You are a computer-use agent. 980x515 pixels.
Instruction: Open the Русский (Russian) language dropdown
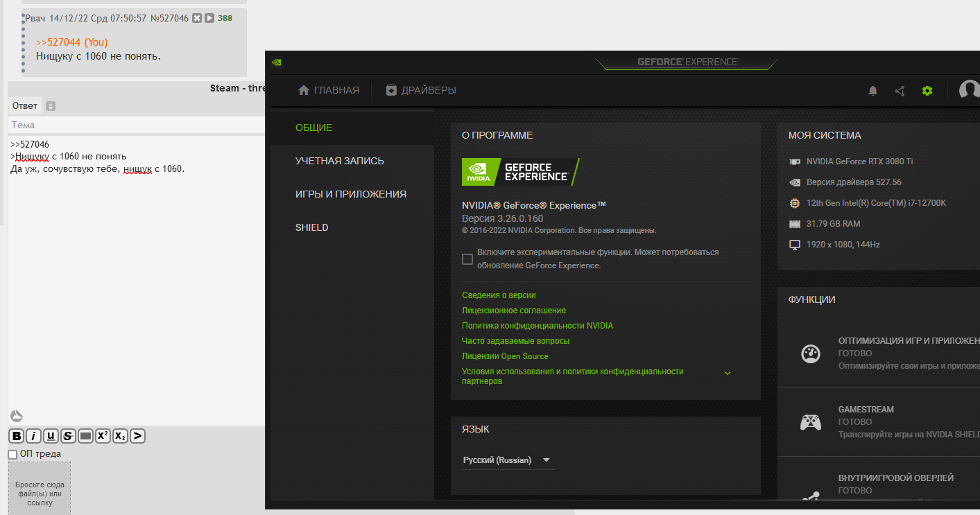[508, 460]
